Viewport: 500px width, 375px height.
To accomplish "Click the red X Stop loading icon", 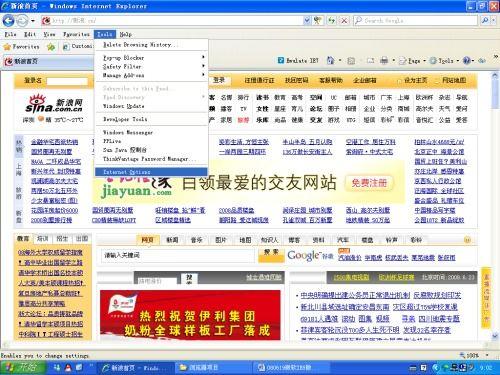I will (x=344, y=21).
